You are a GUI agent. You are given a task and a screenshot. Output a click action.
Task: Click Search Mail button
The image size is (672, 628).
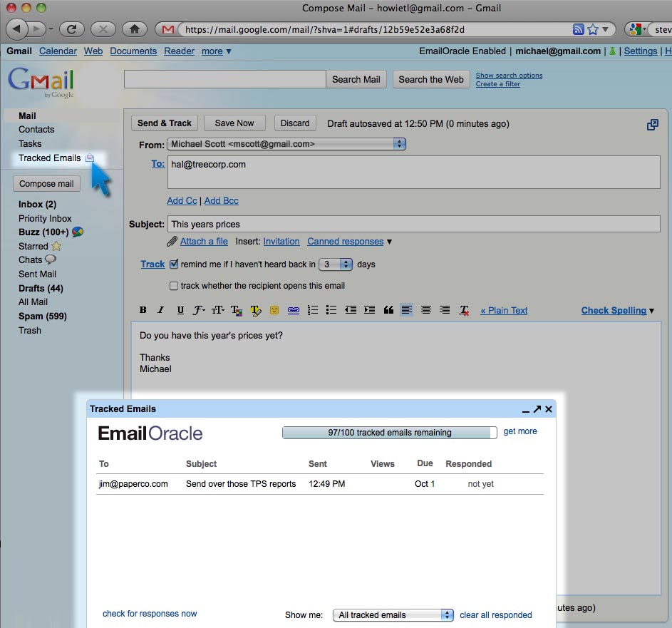click(356, 79)
